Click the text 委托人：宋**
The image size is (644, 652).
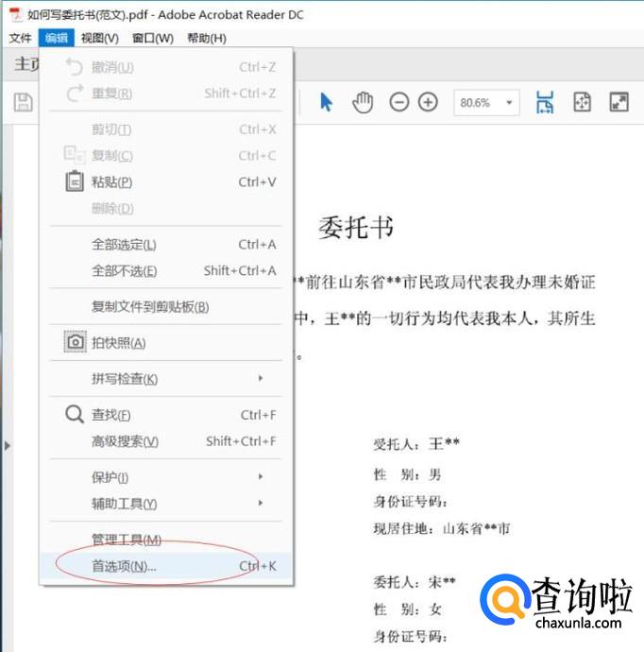[x=415, y=582]
